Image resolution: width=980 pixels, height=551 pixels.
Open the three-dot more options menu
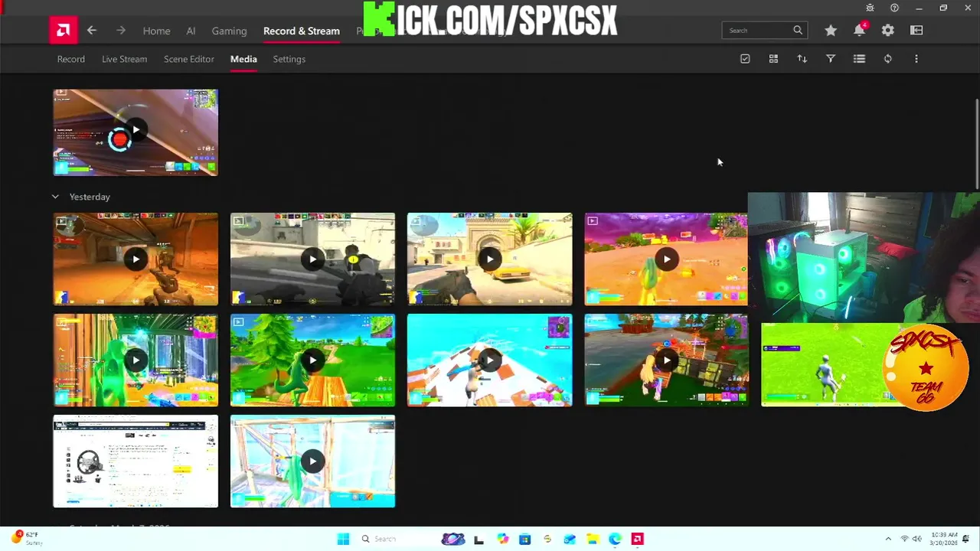[x=916, y=59]
